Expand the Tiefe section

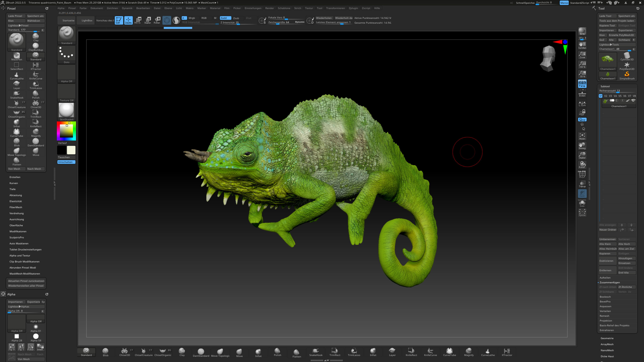(13, 189)
